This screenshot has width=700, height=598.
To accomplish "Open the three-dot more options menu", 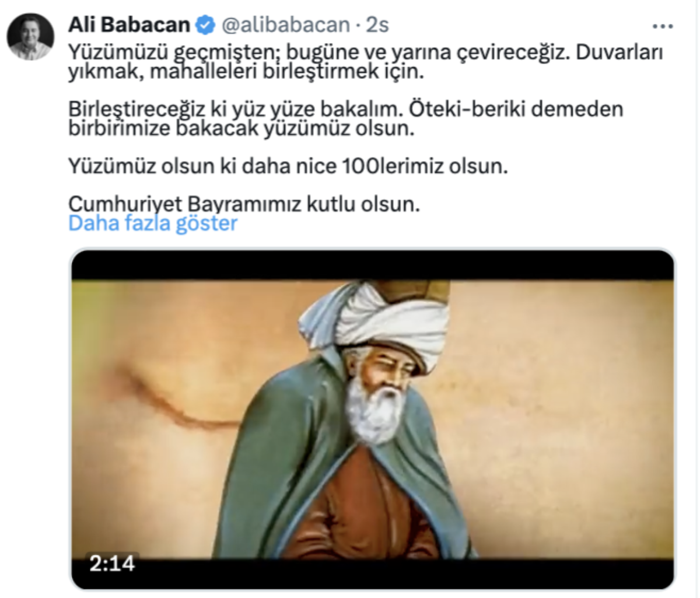I will pos(663,26).
